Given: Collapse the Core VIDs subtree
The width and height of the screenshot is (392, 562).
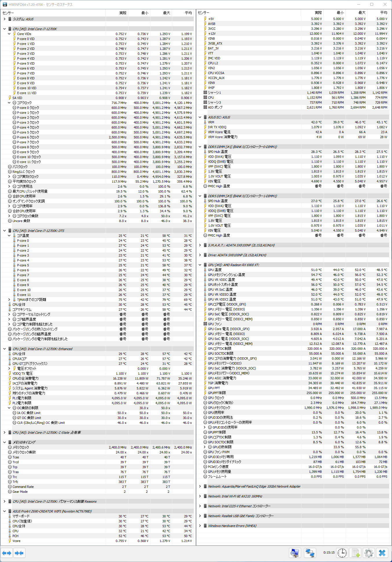Looking at the screenshot, I should pos(9,34).
